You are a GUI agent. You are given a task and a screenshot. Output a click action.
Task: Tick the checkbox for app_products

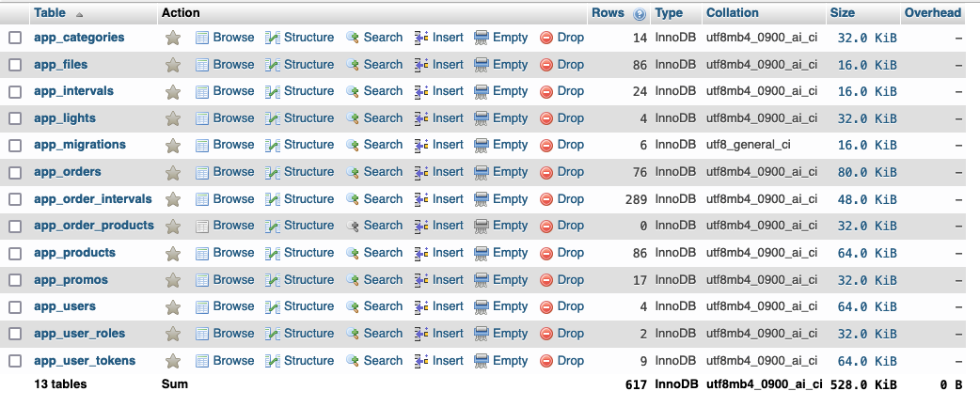[15, 254]
